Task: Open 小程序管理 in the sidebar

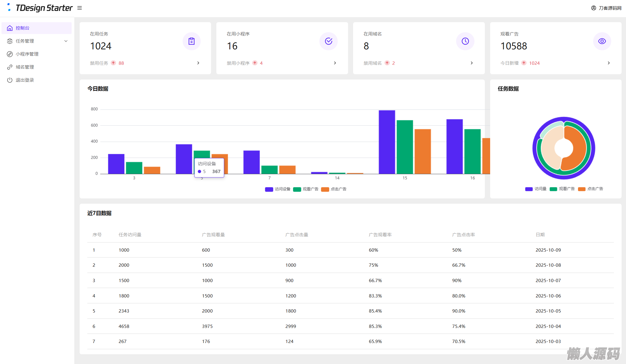Action: [27, 54]
